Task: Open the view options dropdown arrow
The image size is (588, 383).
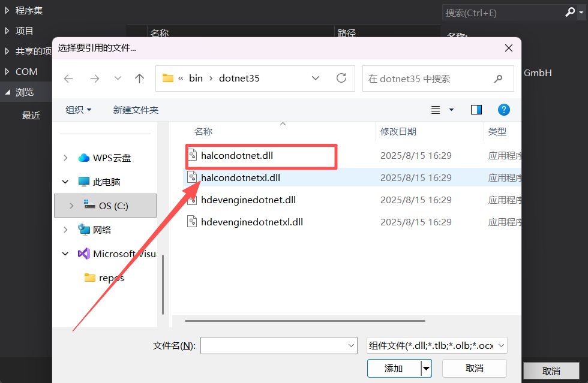Action: [451, 110]
